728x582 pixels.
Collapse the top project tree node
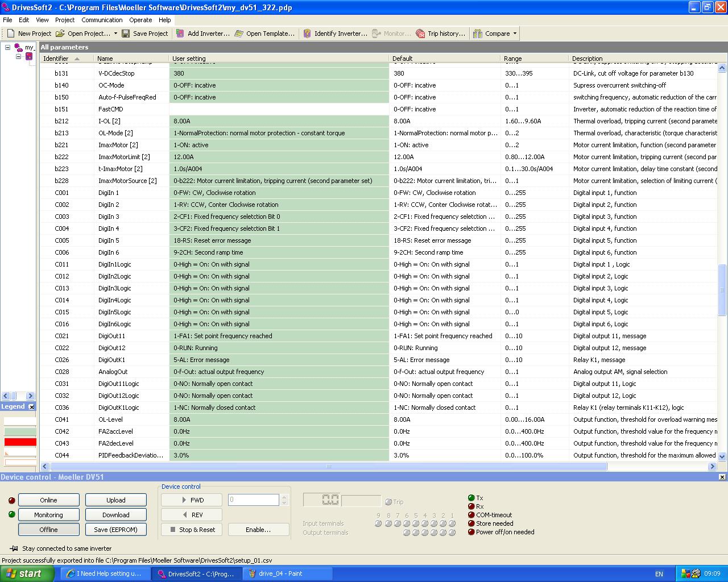coord(8,48)
